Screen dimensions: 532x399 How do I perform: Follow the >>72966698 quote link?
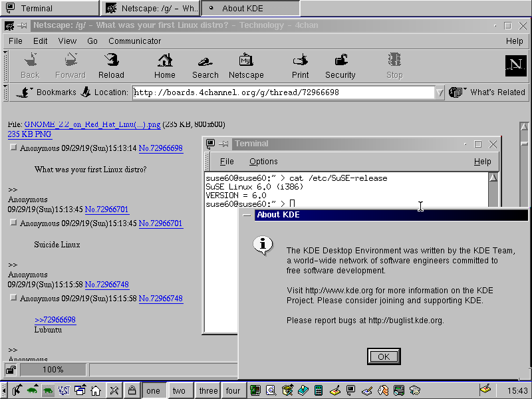(55, 320)
